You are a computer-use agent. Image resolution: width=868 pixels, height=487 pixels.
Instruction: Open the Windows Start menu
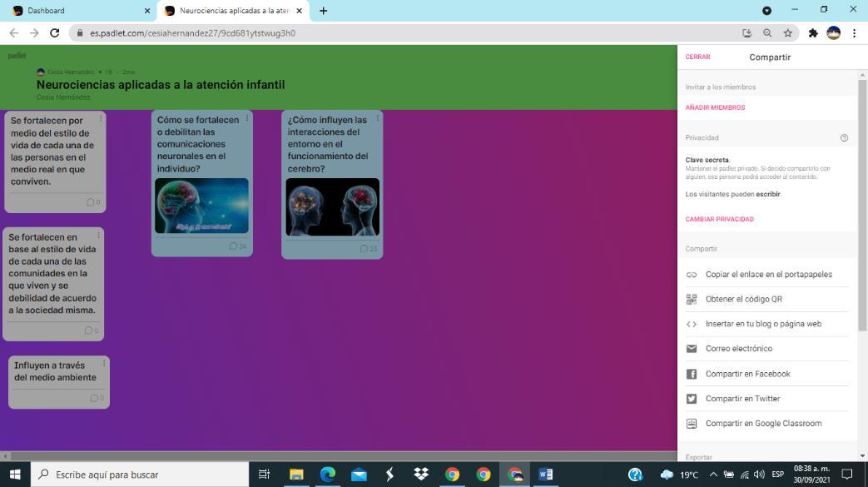15,475
